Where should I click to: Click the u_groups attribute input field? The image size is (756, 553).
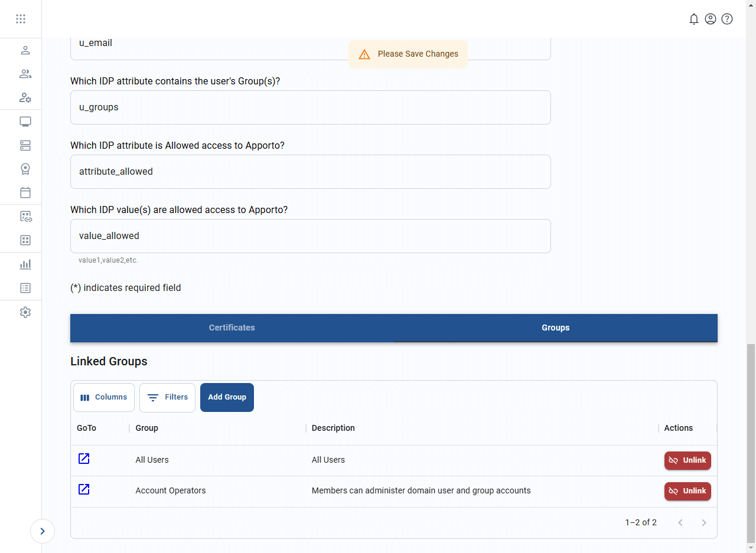(x=310, y=107)
